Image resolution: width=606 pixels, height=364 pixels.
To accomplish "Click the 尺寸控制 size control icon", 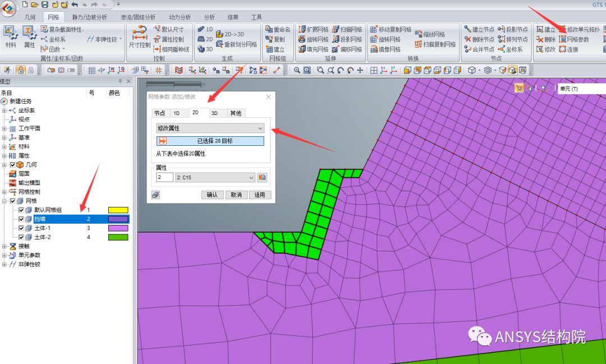I will [140, 36].
